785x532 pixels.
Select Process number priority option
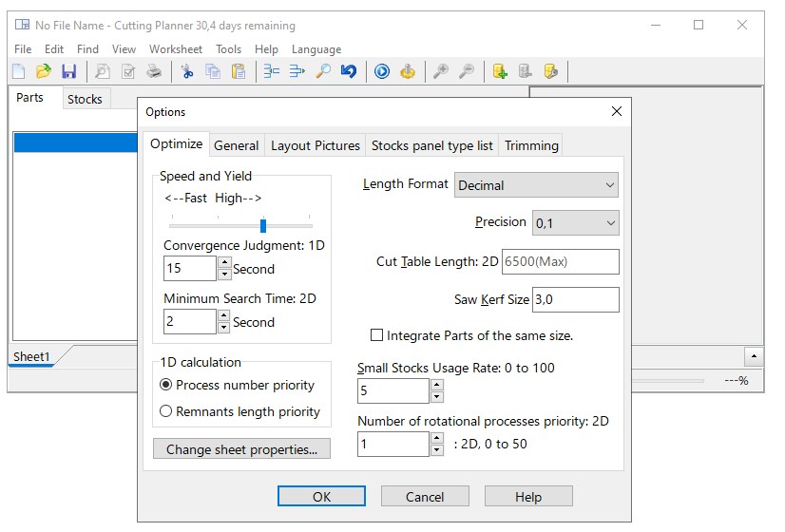(x=166, y=385)
